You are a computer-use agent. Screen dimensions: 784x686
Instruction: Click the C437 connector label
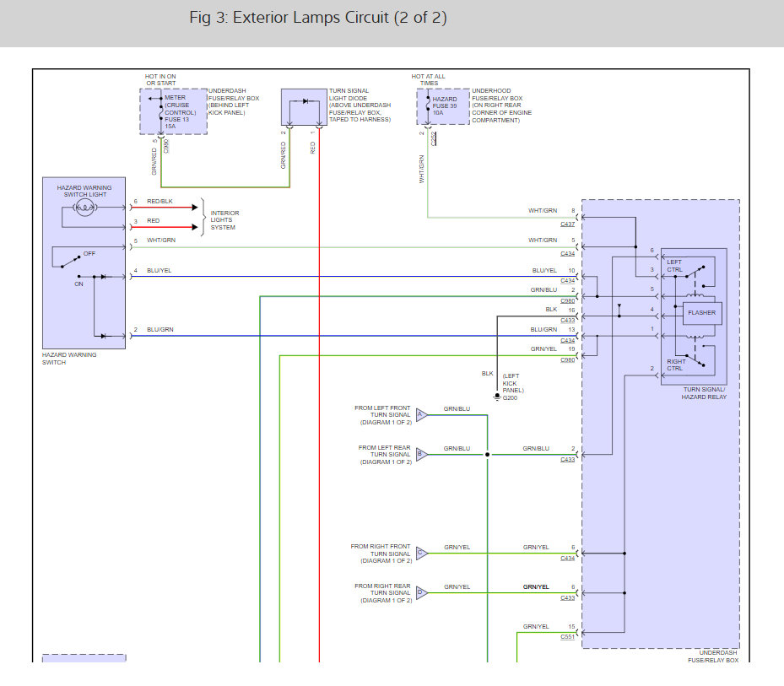pos(567,224)
